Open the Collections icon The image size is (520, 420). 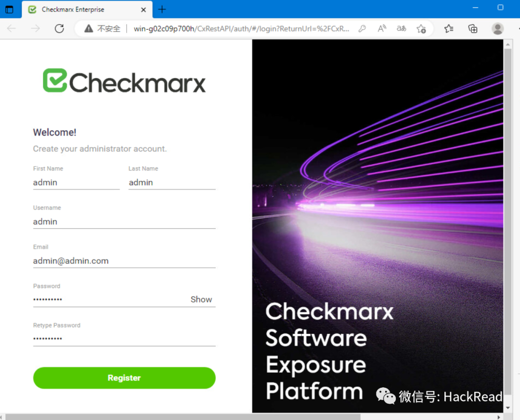[473, 29]
